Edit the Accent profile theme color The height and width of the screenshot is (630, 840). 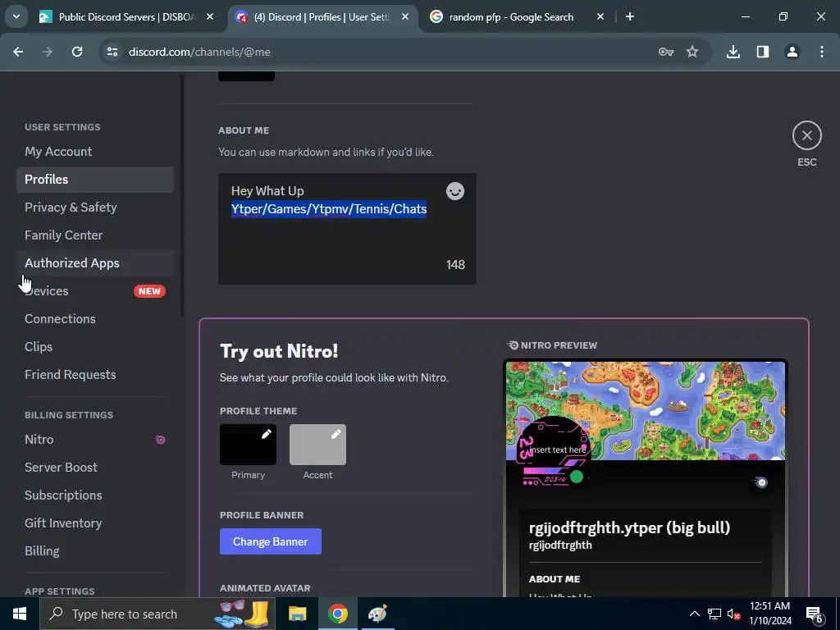(317, 444)
